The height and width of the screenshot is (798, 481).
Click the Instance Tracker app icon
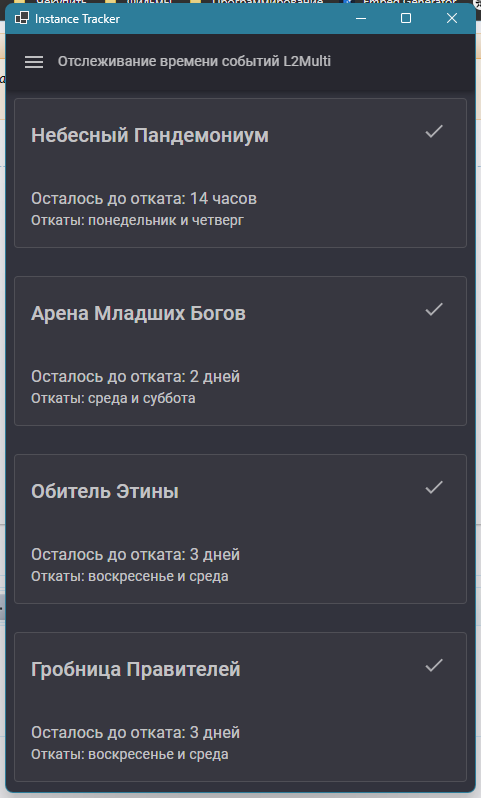[x=22, y=18]
